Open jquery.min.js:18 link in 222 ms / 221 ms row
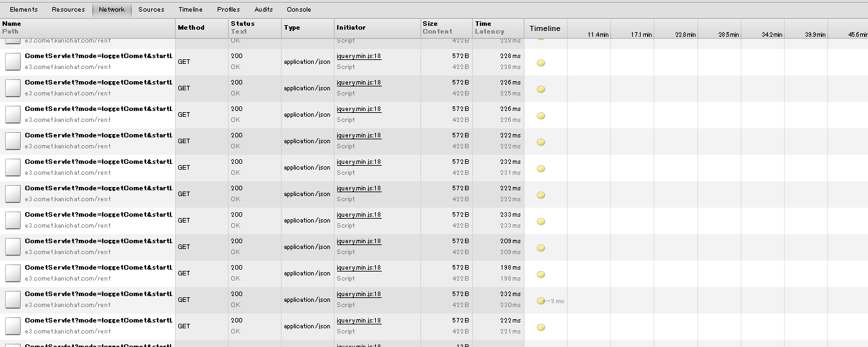Screen dimensions: 868x347 coord(359,321)
